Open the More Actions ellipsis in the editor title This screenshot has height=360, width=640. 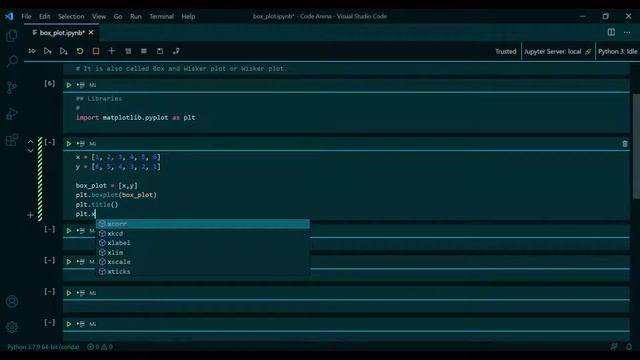(627, 32)
